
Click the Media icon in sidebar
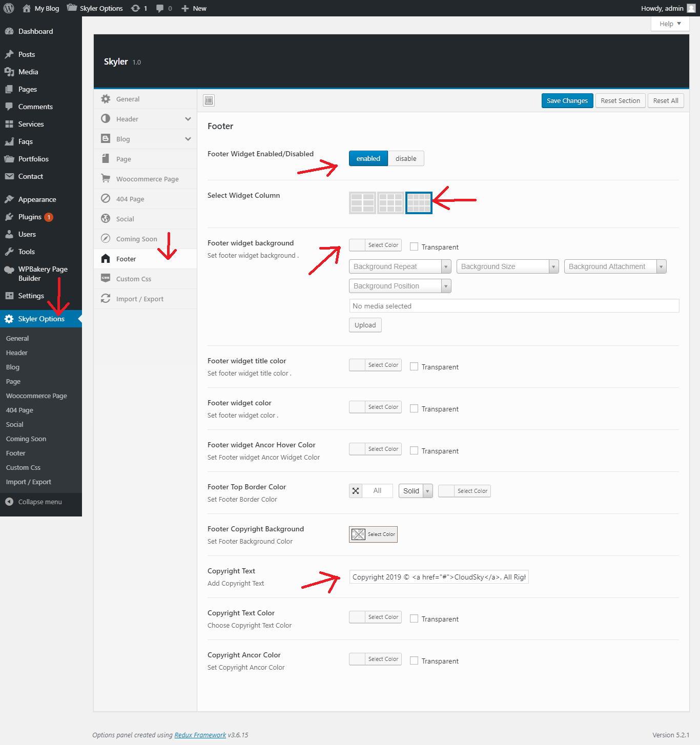[9, 72]
